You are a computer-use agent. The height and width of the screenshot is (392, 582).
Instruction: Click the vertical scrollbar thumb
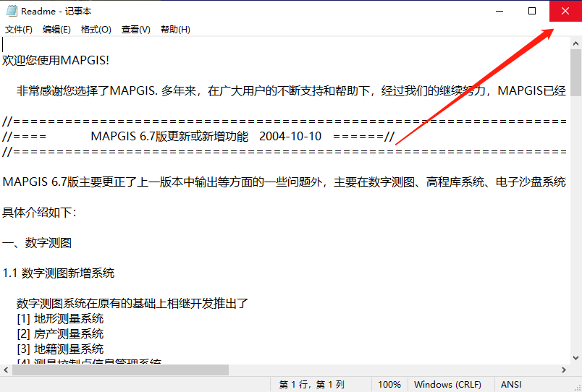575,73
